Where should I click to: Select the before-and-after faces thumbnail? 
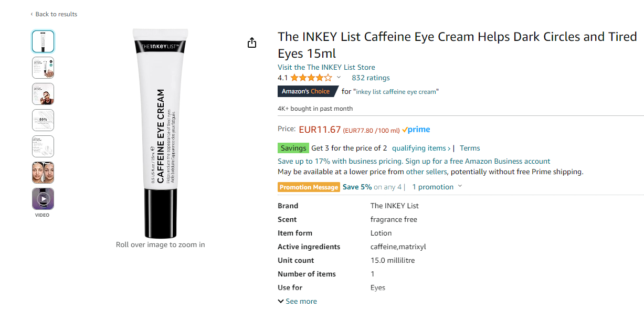pos(43,173)
